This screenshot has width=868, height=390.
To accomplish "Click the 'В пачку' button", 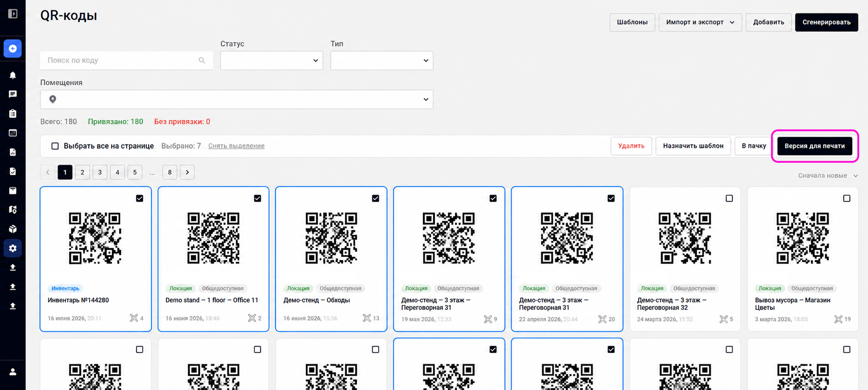I will click(x=754, y=146).
